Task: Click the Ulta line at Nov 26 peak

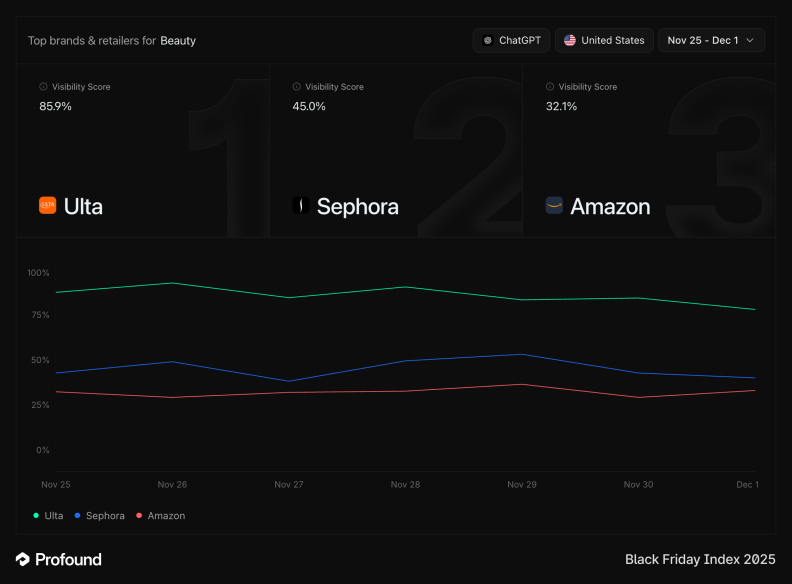Action: (x=173, y=283)
